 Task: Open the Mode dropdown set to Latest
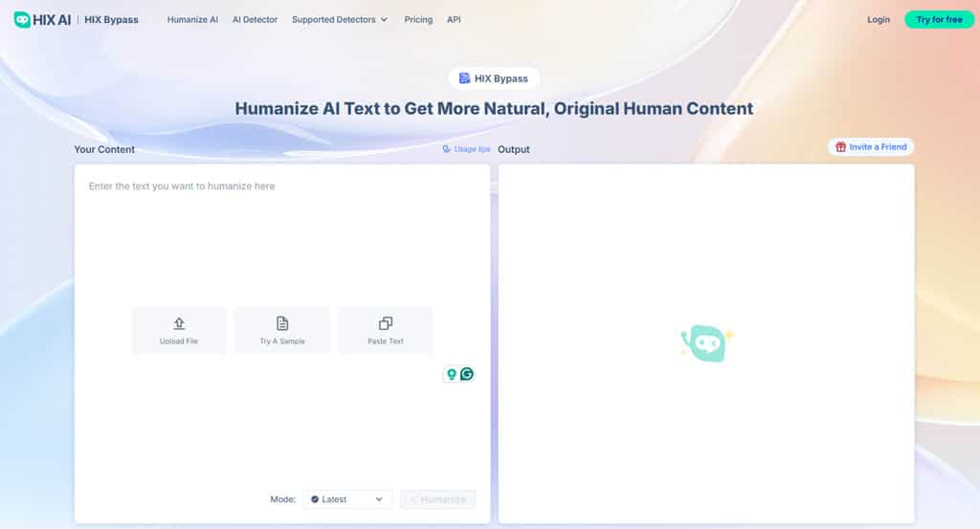click(347, 499)
